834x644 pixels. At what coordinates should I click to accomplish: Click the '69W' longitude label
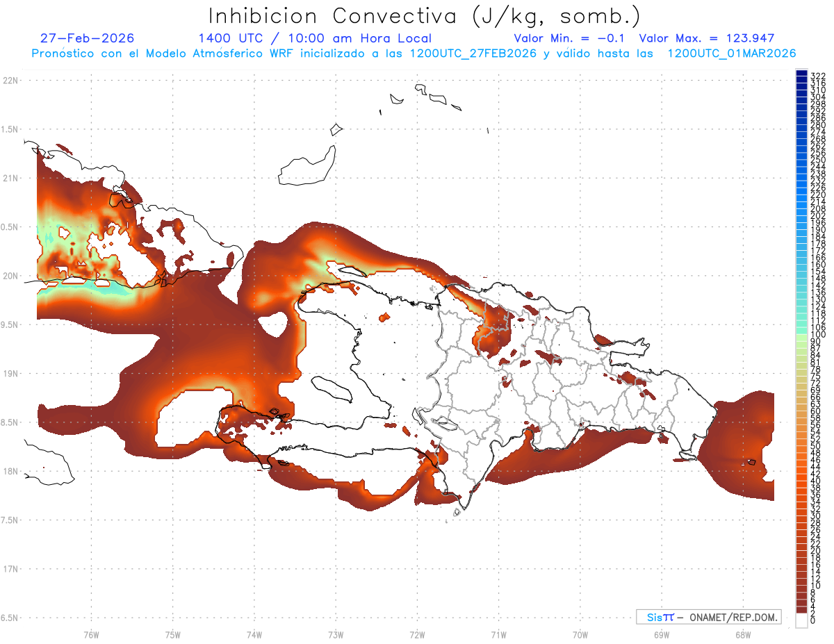pyautogui.click(x=661, y=634)
